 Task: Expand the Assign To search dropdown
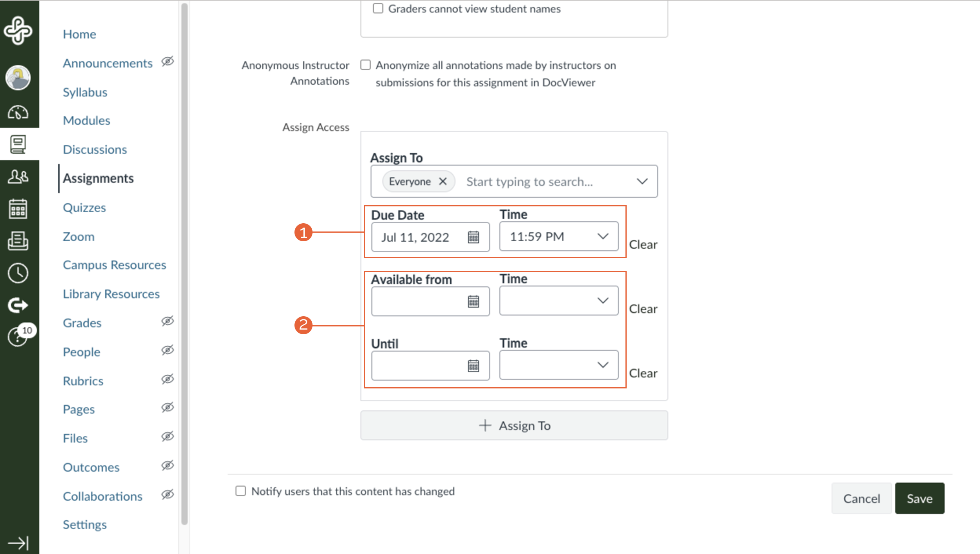642,181
